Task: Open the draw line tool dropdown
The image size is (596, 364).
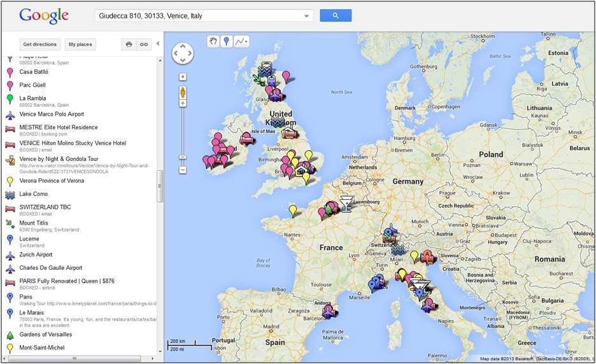Action: (x=241, y=41)
